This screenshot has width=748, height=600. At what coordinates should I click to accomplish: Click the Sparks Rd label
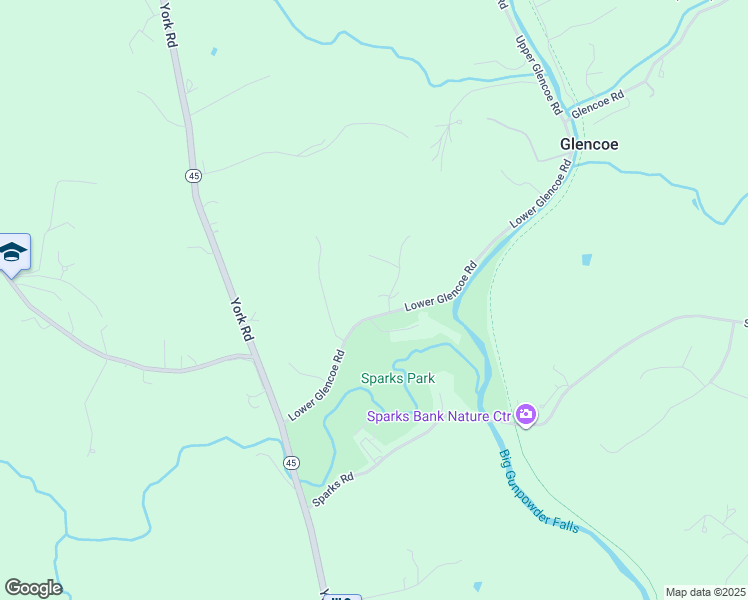click(x=333, y=489)
